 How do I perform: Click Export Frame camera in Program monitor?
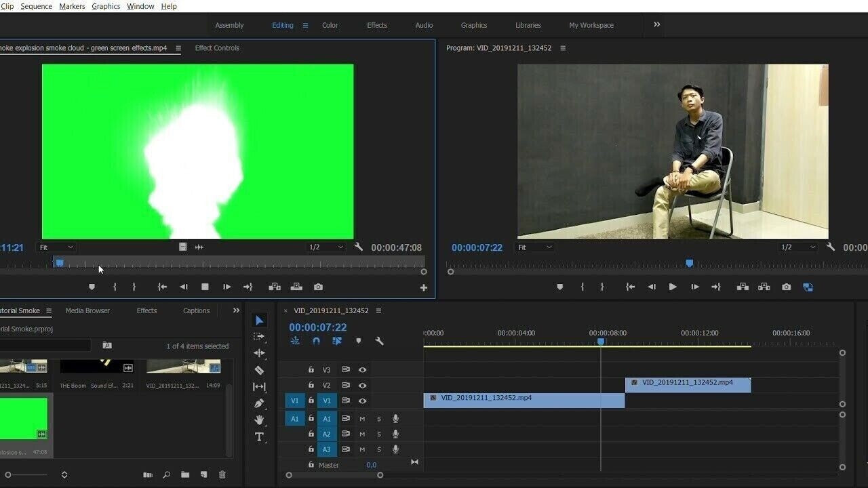click(x=786, y=287)
